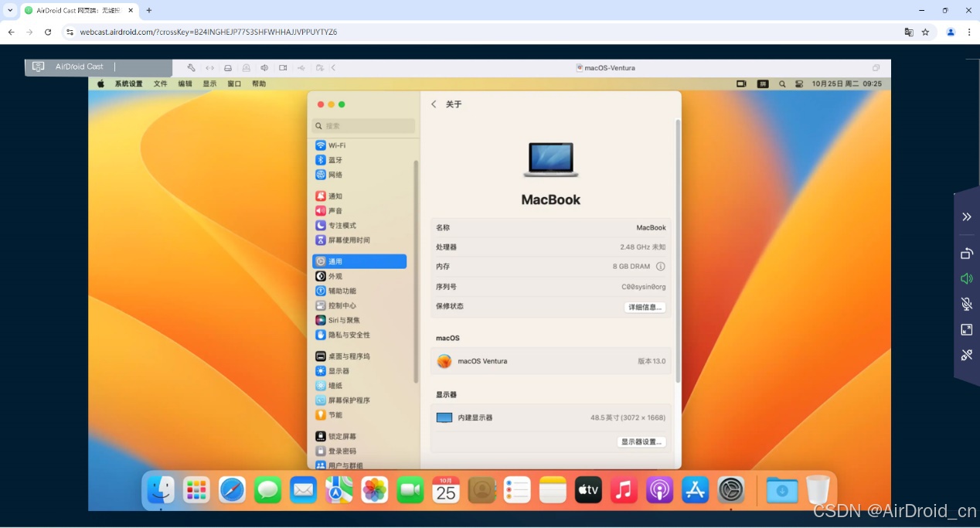Launch Maps from the Dock
Viewport: 980px width, 528px height.
coord(339,489)
